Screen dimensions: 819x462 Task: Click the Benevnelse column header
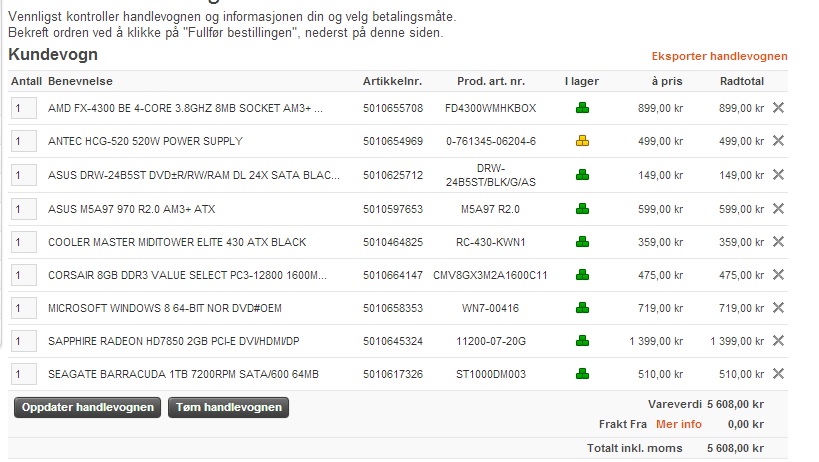[80, 81]
